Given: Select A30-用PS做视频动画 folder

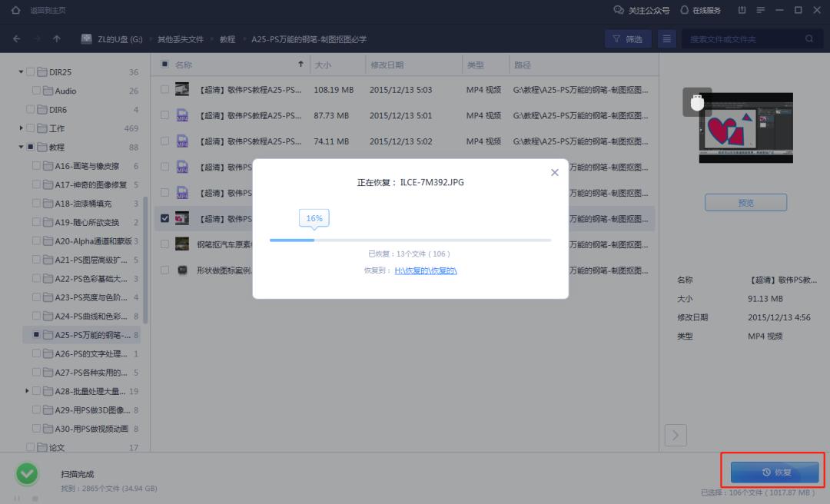Looking at the screenshot, I should coord(91,428).
